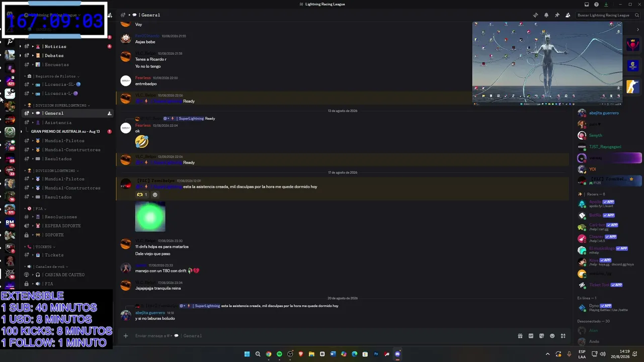
Task: Open Carl-bot in member list
Action: (x=609, y=227)
